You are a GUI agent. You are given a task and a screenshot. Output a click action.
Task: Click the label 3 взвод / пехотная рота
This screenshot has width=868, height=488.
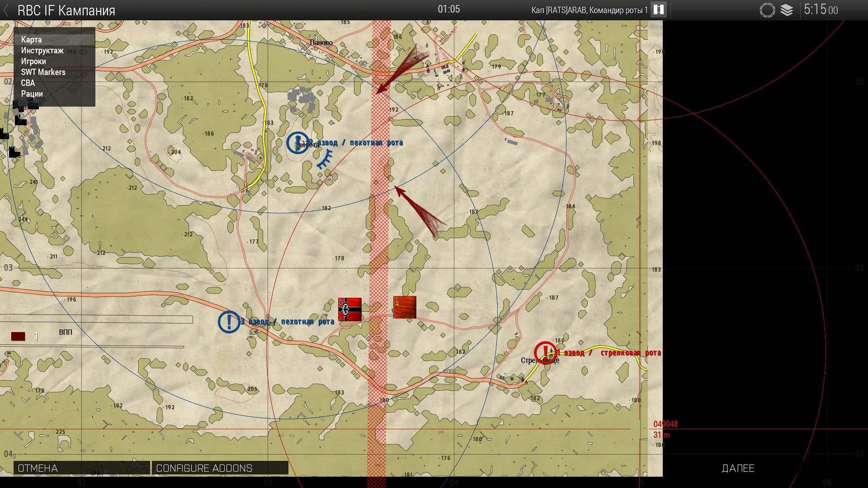tap(288, 322)
